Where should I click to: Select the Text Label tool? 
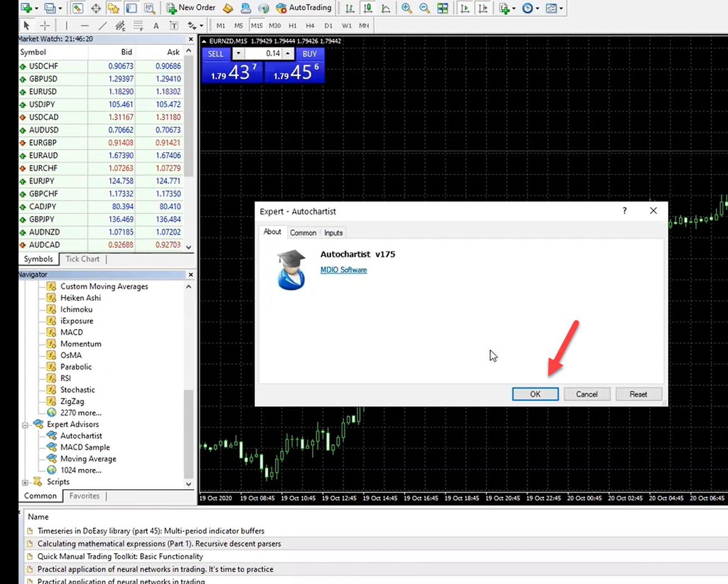174,25
